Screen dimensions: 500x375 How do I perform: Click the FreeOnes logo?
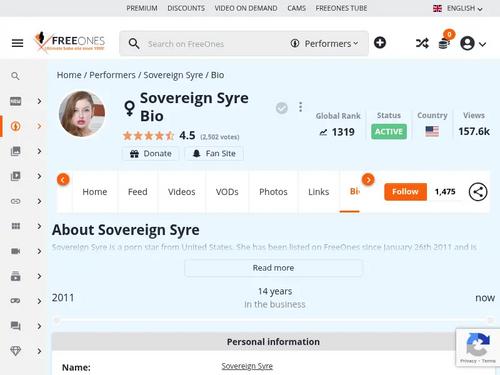coord(69,41)
